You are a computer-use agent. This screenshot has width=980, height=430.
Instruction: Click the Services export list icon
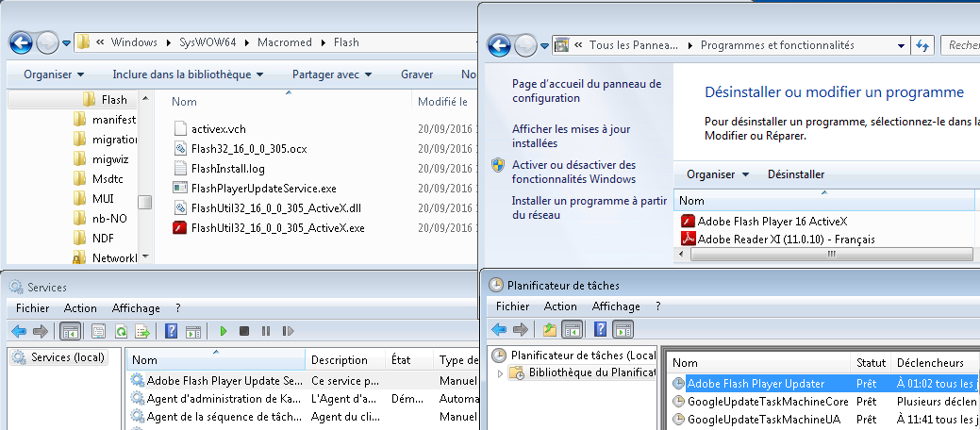point(142,331)
